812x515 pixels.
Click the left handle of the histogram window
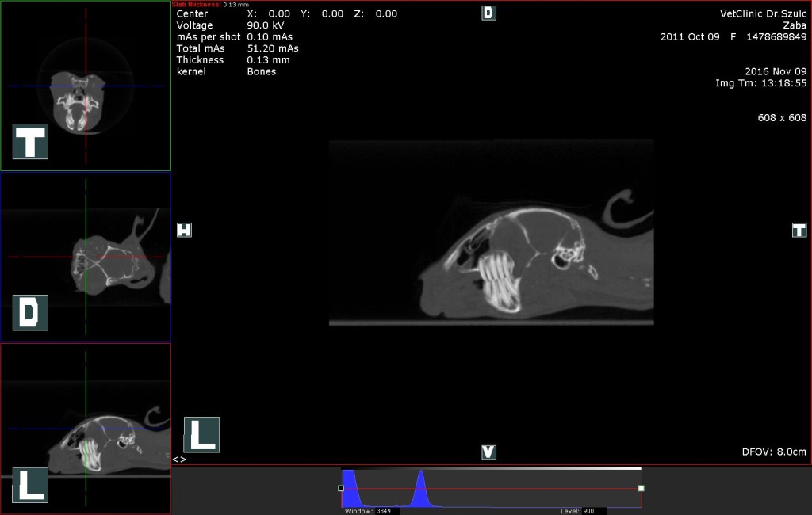(x=341, y=488)
